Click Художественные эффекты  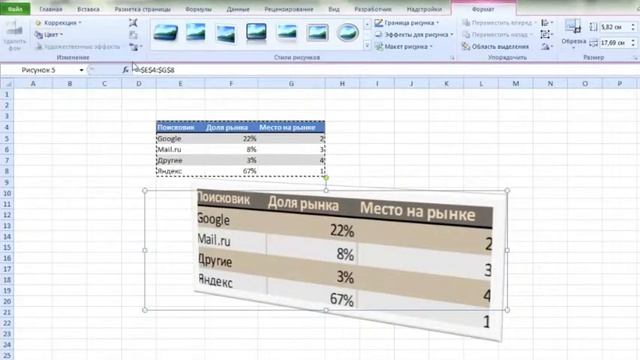click(x=78, y=47)
